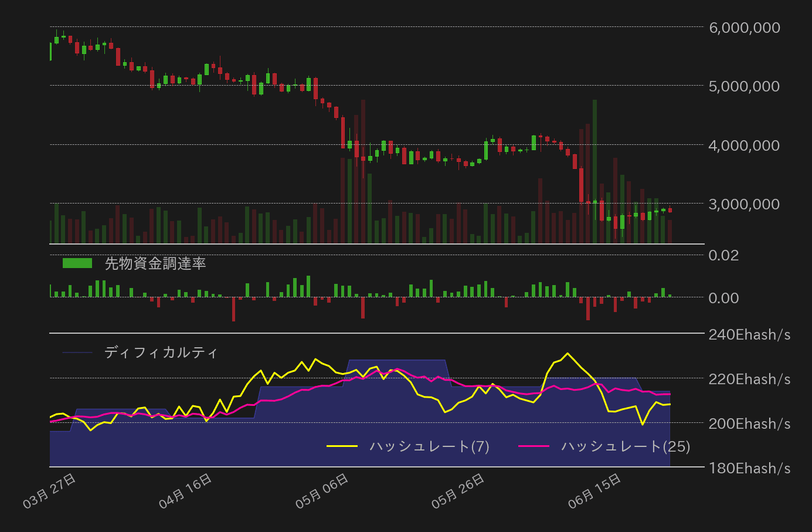Image resolution: width=812 pixels, height=532 pixels.
Task: Click the 3,000,000 price axis label
Action: (744, 204)
